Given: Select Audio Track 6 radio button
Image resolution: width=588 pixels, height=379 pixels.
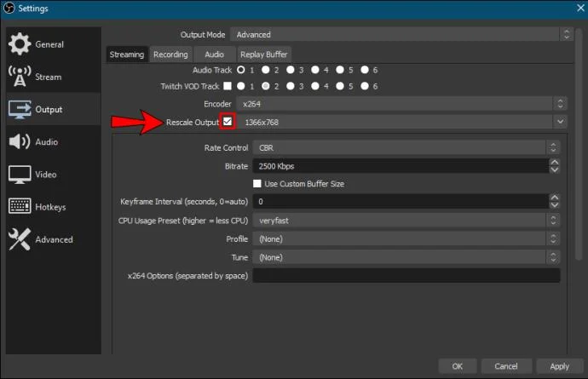Looking at the screenshot, I should (365, 70).
